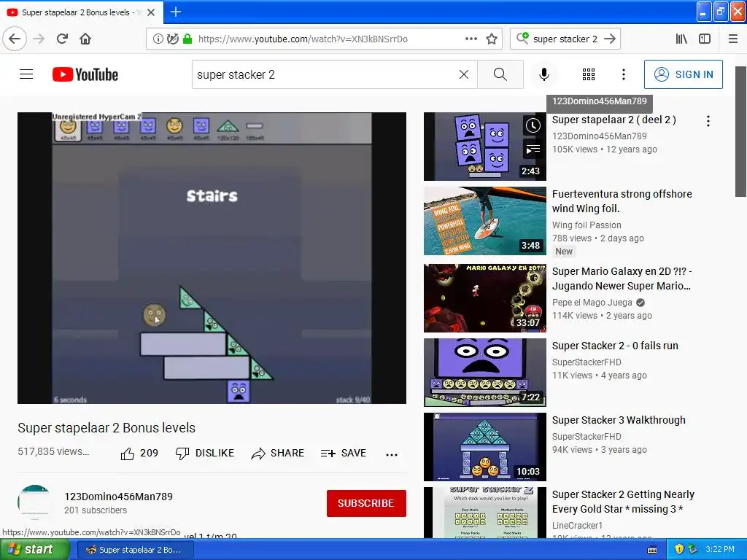Select Super stapelaar 2 Bo... taskbar button

click(135, 550)
